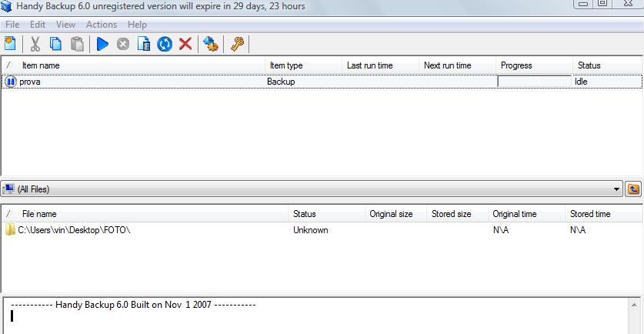The image size is (644, 334).
Task: Click the Unknown status cell
Action: [311, 230]
